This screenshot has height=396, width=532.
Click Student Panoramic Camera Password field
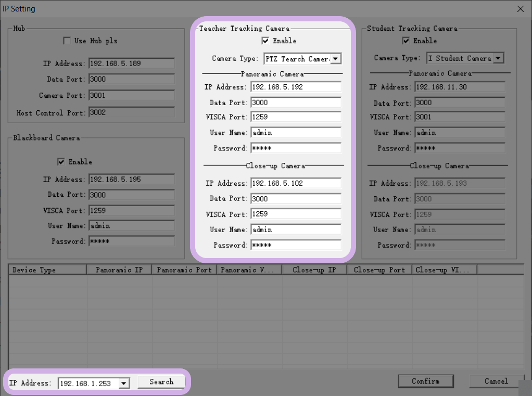click(x=459, y=148)
